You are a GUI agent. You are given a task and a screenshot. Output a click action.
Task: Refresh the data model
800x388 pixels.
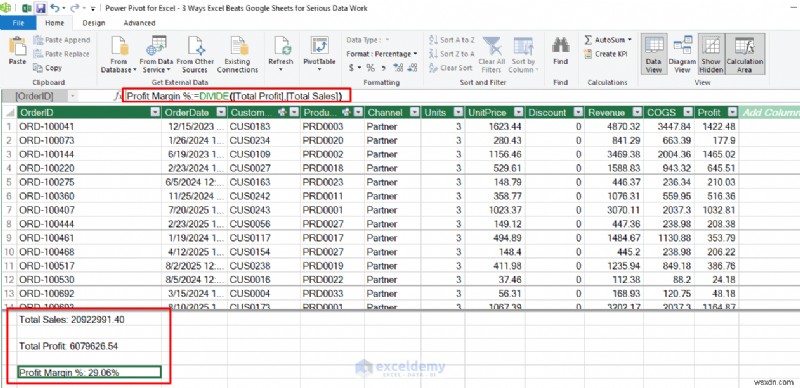281,55
